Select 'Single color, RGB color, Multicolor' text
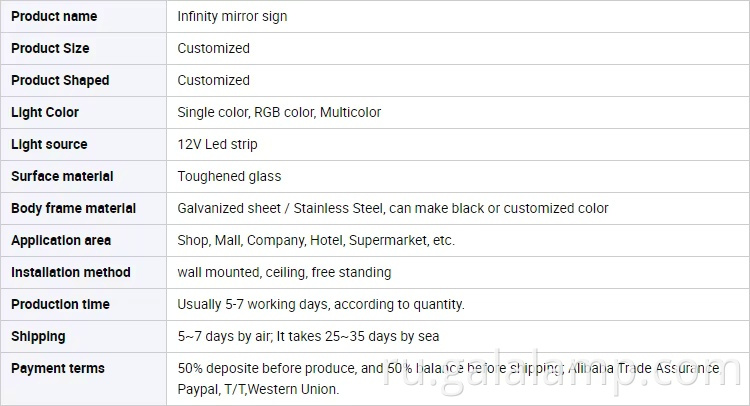The height and width of the screenshot is (406, 750). [x=279, y=112]
